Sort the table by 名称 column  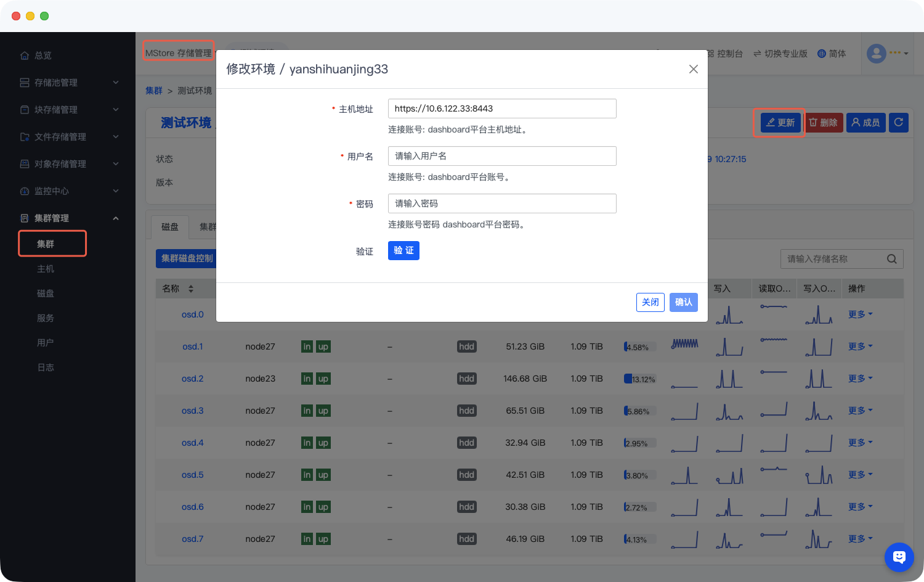click(190, 289)
